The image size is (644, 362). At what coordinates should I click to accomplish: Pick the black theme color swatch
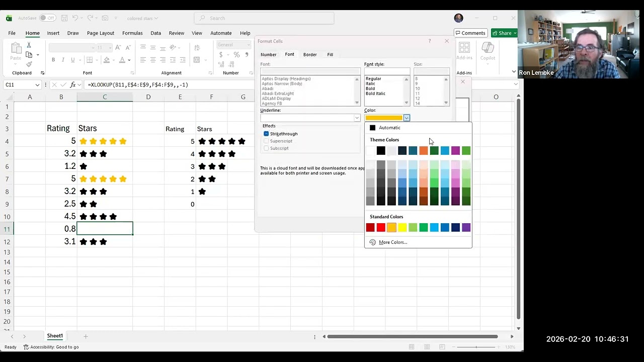pyautogui.click(x=381, y=150)
